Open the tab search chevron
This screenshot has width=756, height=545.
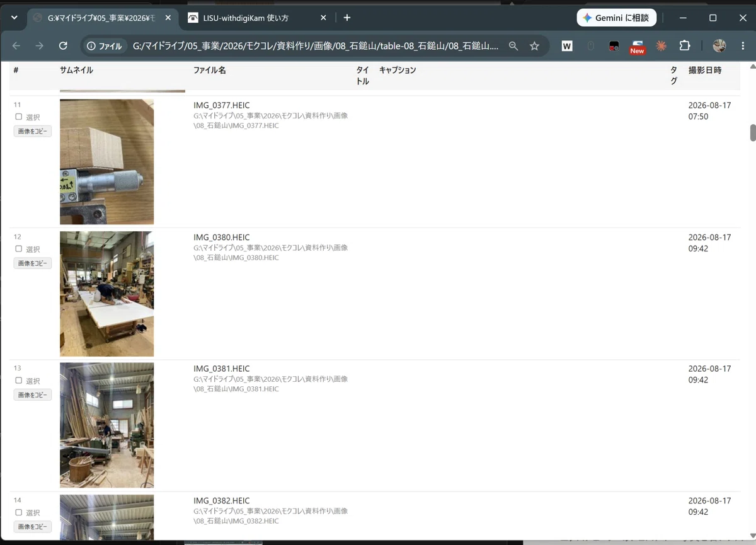(14, 18)
